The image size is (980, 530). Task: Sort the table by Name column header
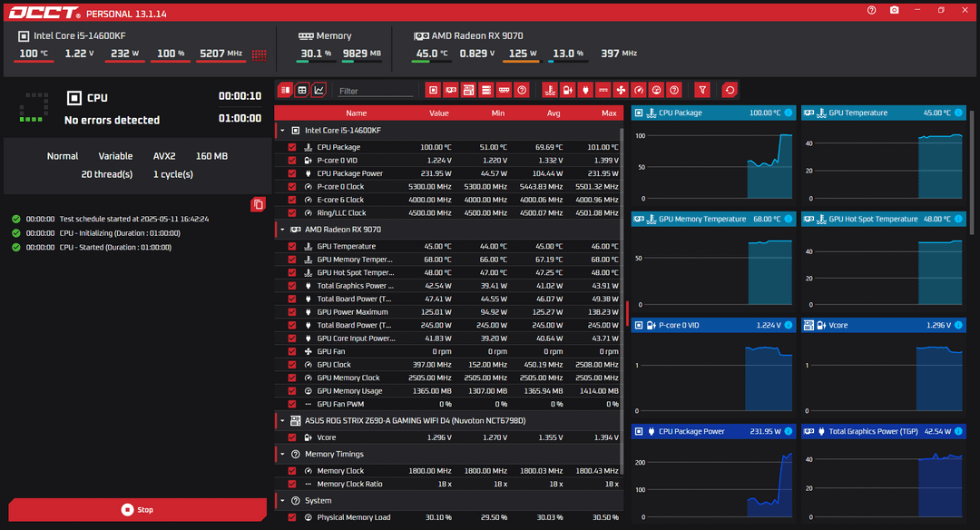click(x=357, y=113)
